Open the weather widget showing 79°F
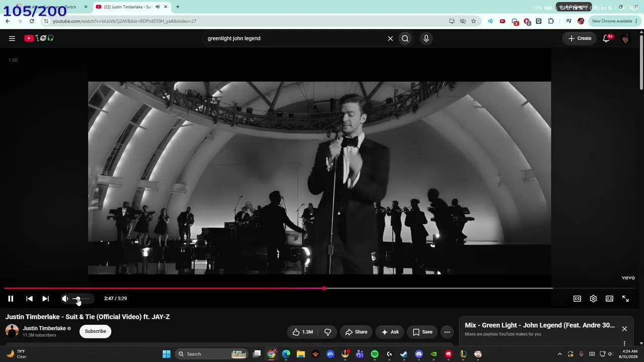 click(16, 354)
